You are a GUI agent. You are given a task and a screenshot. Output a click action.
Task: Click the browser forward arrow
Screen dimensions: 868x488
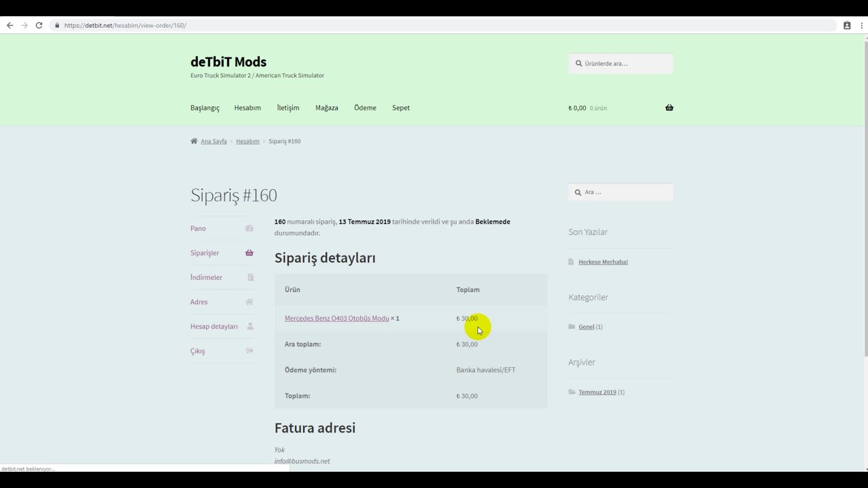pyautogui.click(x=24, y=25)
